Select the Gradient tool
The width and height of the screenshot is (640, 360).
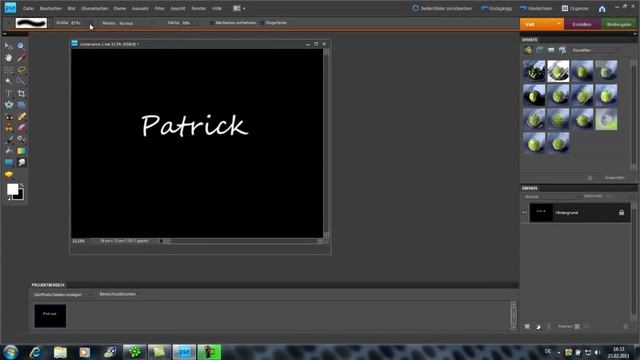point(21,151)
